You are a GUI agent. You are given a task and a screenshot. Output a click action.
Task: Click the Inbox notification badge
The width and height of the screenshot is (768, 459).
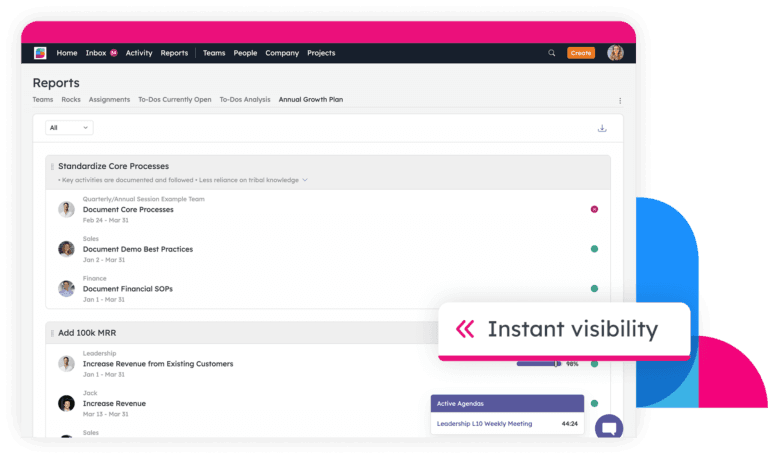point(114,53)
